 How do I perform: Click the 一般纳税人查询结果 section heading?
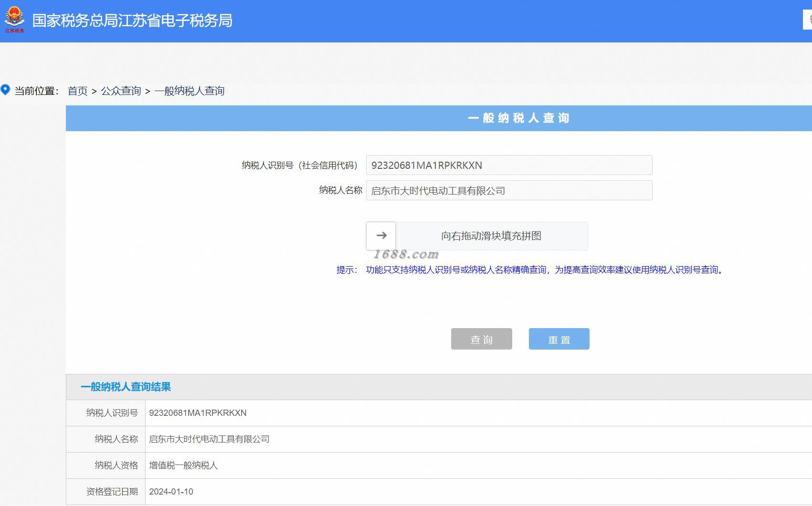pos(126,387)
